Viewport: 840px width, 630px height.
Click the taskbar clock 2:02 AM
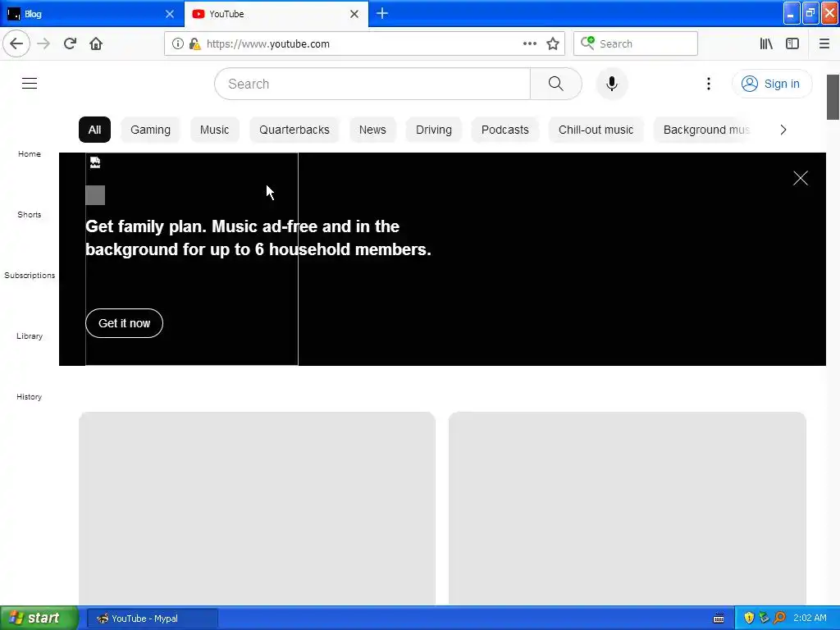810,618
